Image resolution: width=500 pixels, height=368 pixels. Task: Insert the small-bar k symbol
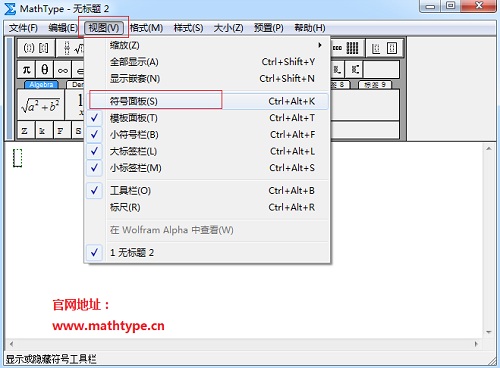44,130
